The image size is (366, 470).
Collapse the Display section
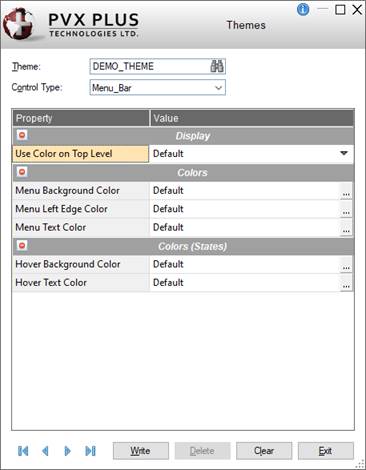(x=22, y=135)
